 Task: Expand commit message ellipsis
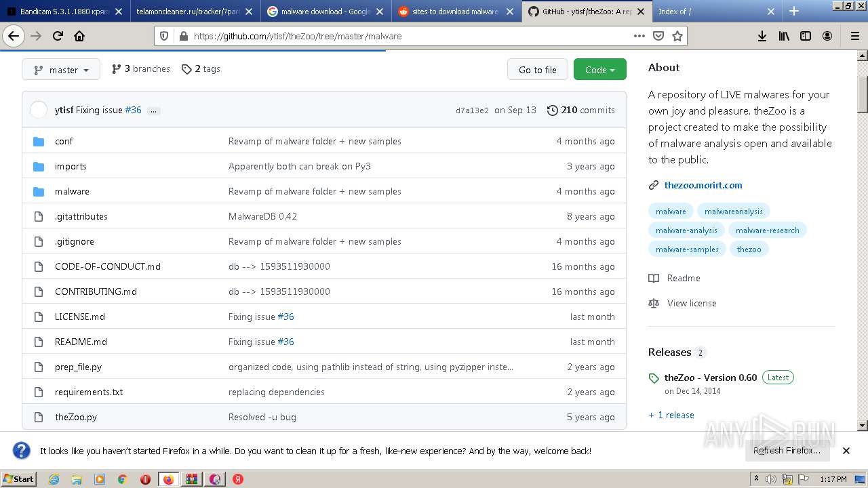click(x=154, y=110)
